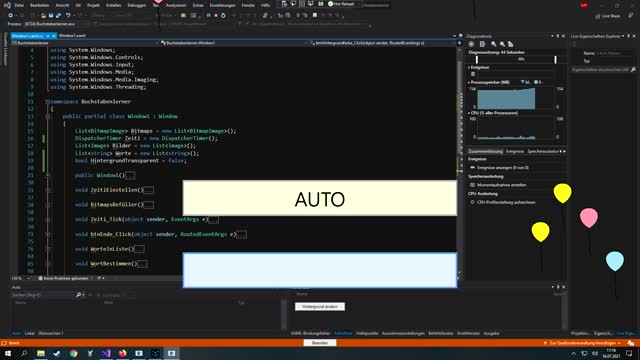Click Eigenschaften durchsuchen field
Image resolution: width=640 pixels, height=360 pixels.
point(600,70)
